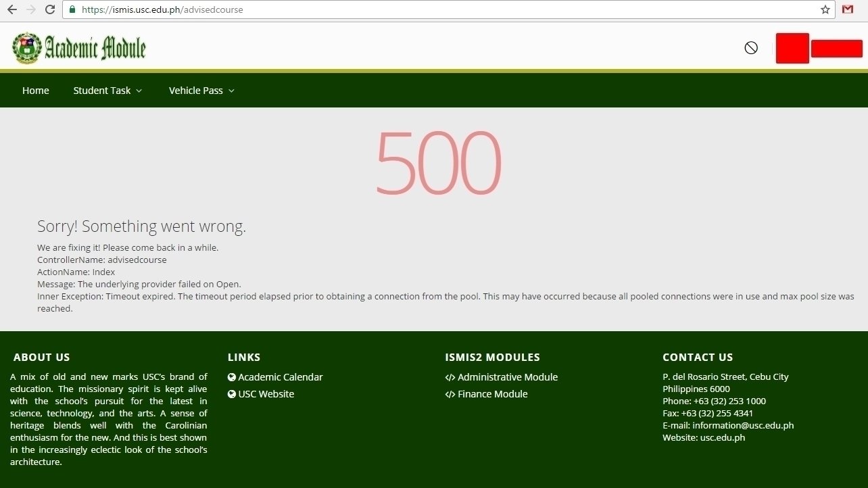Click the red square user avatar
The height and width of the screenshot is (488, 868).
click(792, 48)
